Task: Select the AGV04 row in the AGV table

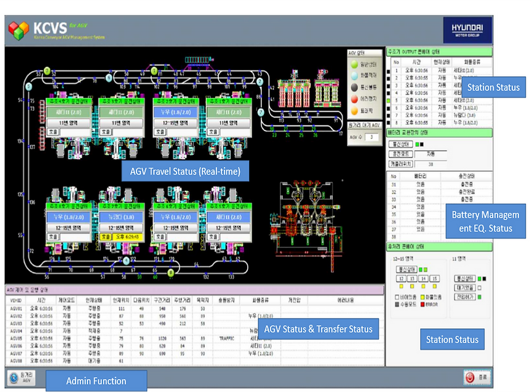Action: point(195,331)
